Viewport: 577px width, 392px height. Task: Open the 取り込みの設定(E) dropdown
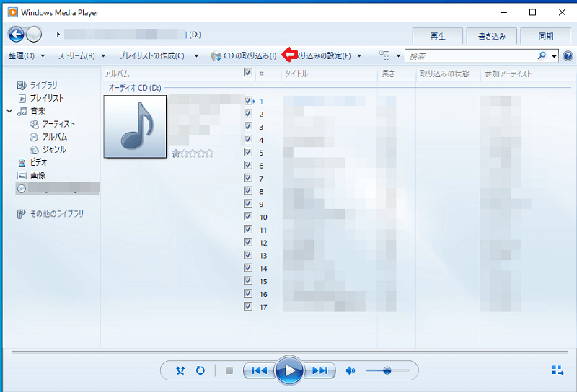click(327, 56)
